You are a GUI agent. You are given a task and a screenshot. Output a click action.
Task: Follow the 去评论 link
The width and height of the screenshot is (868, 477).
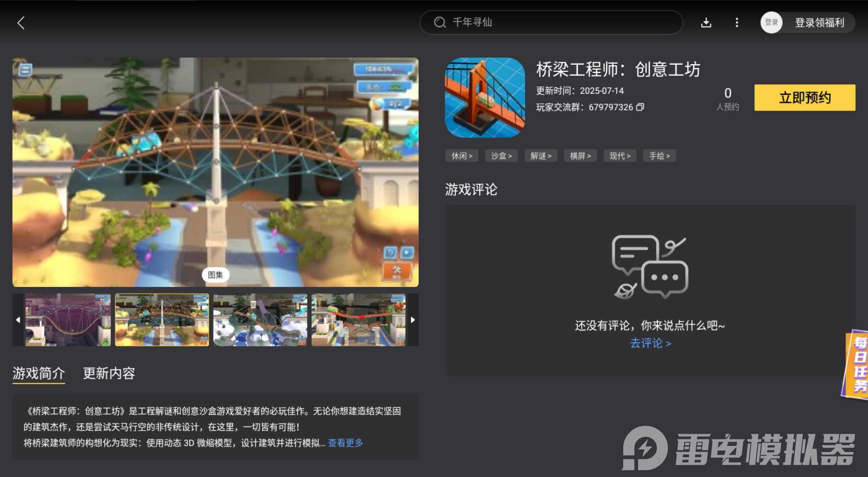pyautogui.click(x=650, y=343)
